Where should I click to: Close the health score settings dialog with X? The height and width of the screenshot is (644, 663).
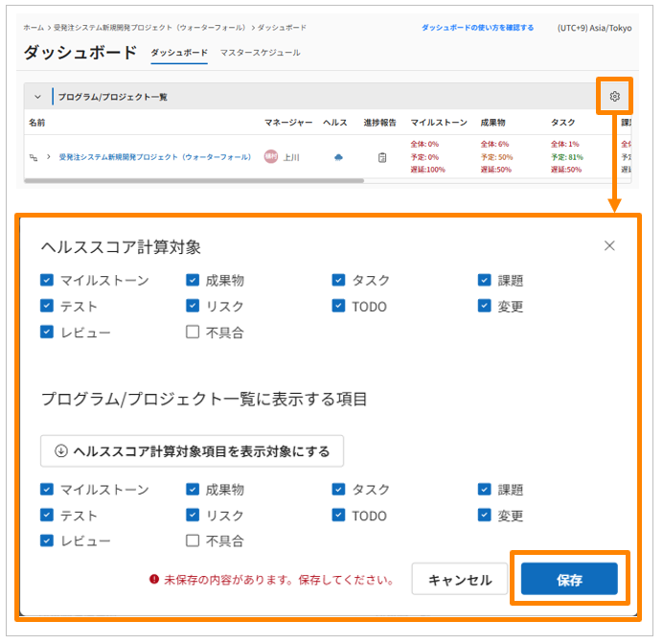[x=609, y=246]
